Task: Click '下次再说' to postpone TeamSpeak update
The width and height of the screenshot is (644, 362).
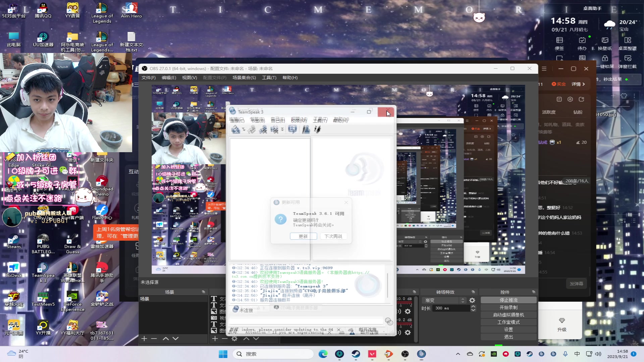Action: click(x=333, y=236)
